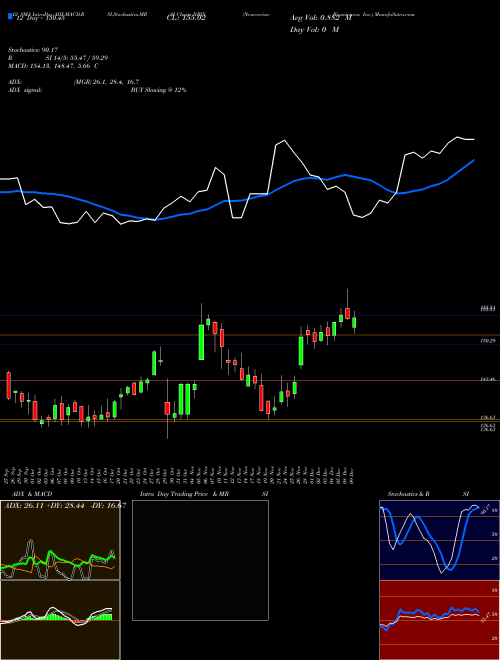Click the 'Intra Day Trading Price & MR' panel title
The image size is (500, 660).
(x=184, y=494)
